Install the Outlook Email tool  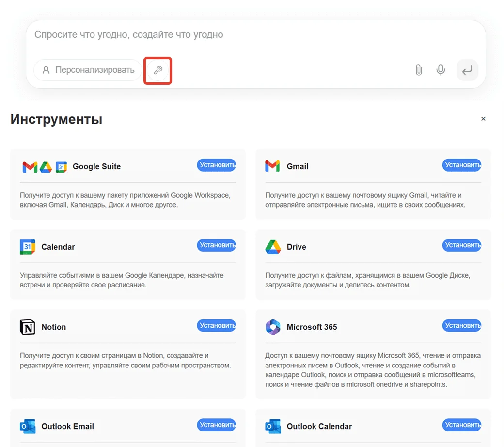pos(216,425)
